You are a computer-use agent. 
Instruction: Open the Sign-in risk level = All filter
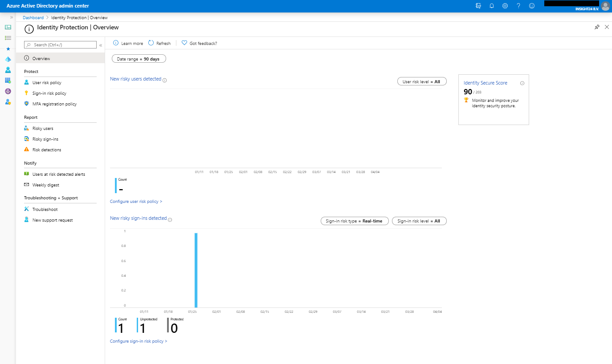tap(419, 221)
